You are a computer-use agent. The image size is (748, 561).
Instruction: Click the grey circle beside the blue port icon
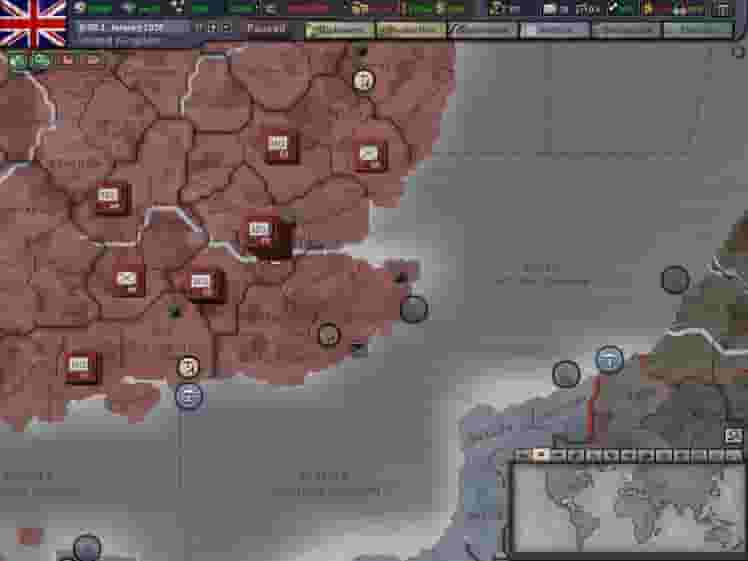point(566,374)
